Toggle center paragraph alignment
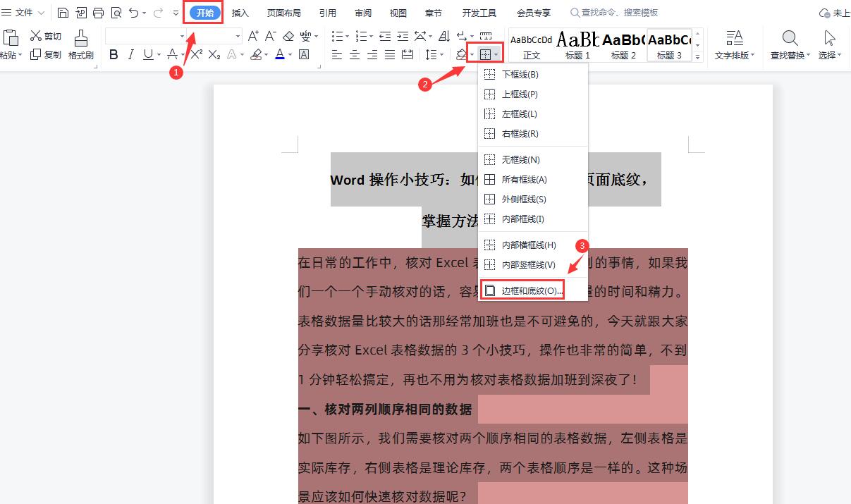 (354, 54)
